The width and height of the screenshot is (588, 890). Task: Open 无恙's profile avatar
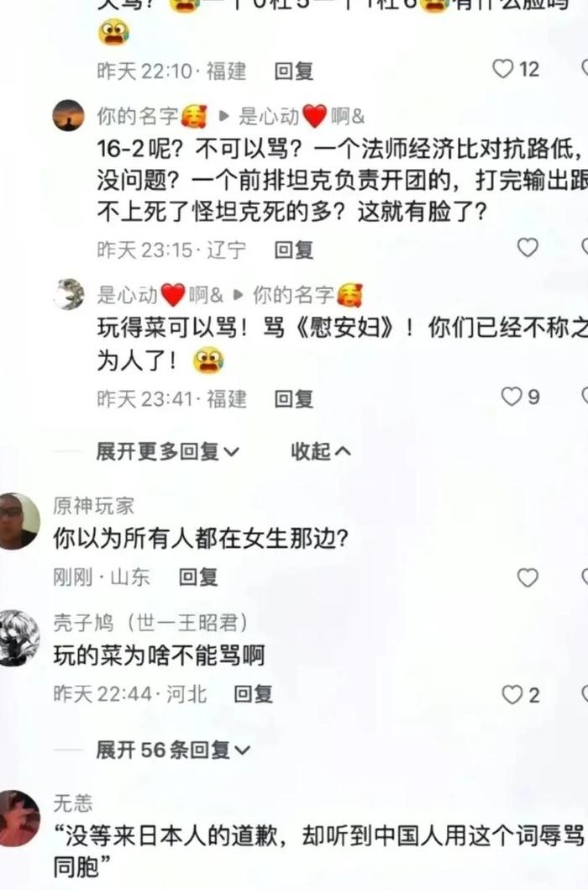pyautogui.click(x=18, y=818)
